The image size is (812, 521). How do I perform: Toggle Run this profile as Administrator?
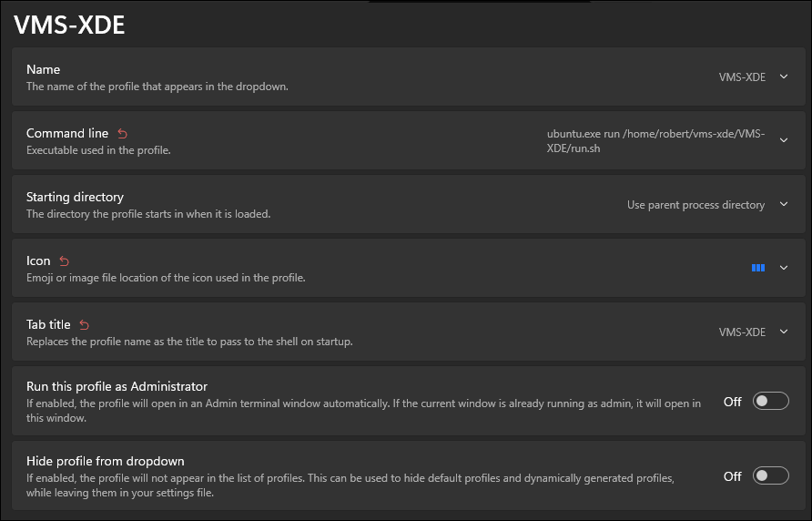pos(770,402)
